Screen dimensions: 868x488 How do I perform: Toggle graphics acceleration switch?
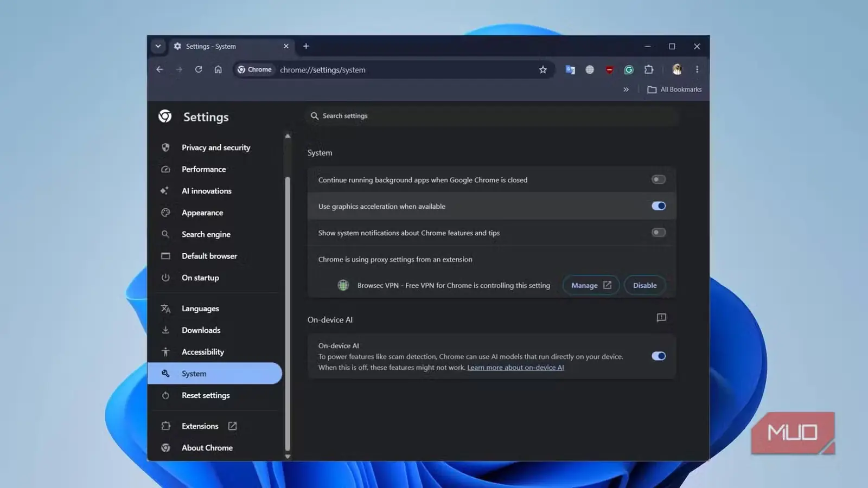pyautogui.click(x=659, y=206)
